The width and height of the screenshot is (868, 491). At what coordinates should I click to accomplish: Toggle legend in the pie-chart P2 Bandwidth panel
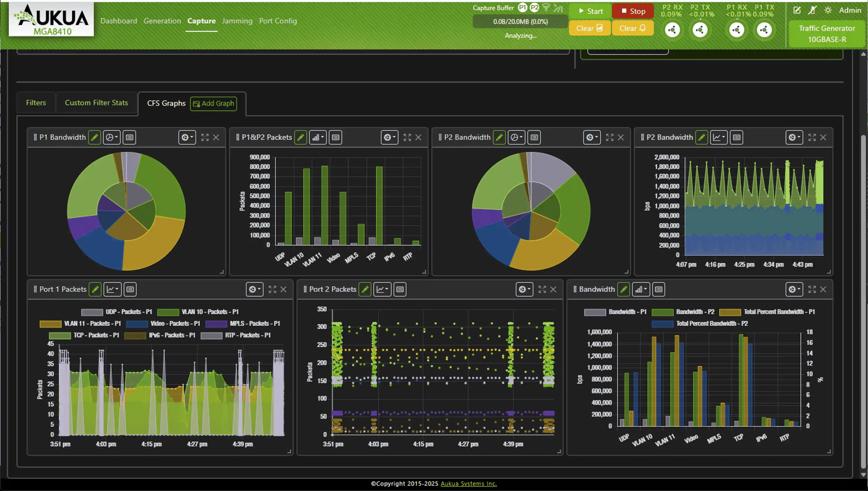[x=534, y=137]
